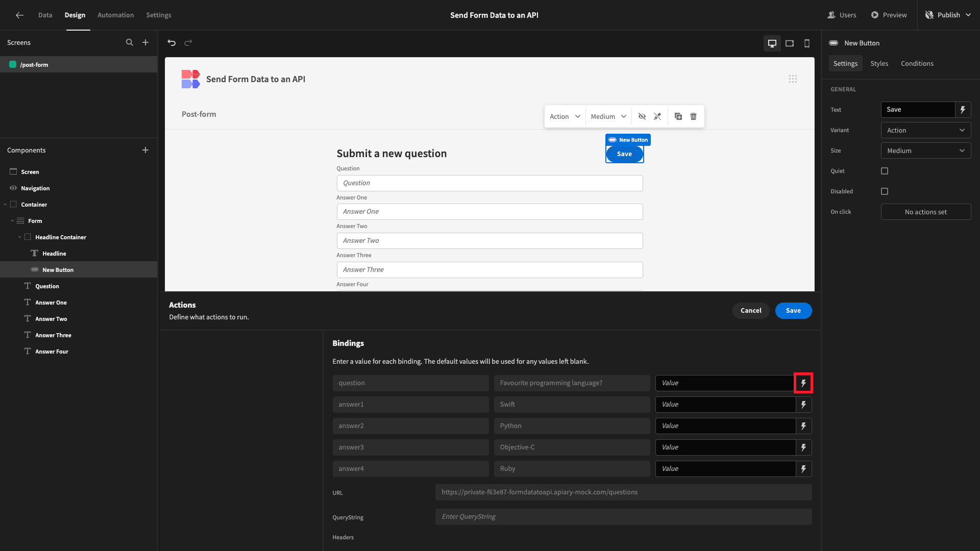Delete the button with trash icon
The width and height of the screenshot is (980, 551).
coord(694,116)
